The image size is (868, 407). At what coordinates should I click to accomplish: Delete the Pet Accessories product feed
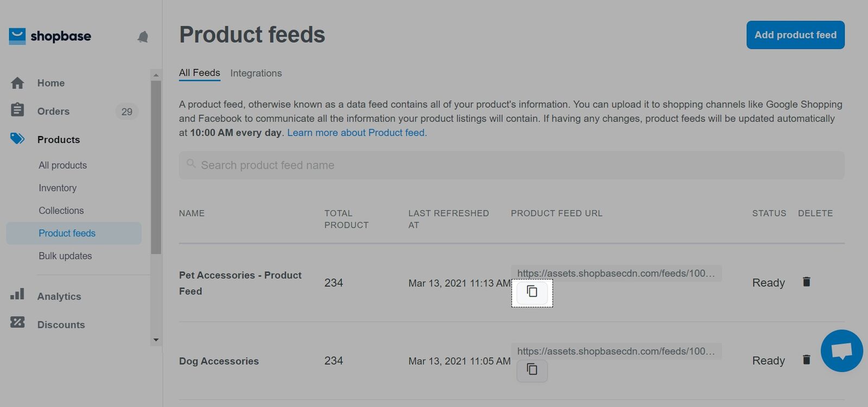coord(806,282)
